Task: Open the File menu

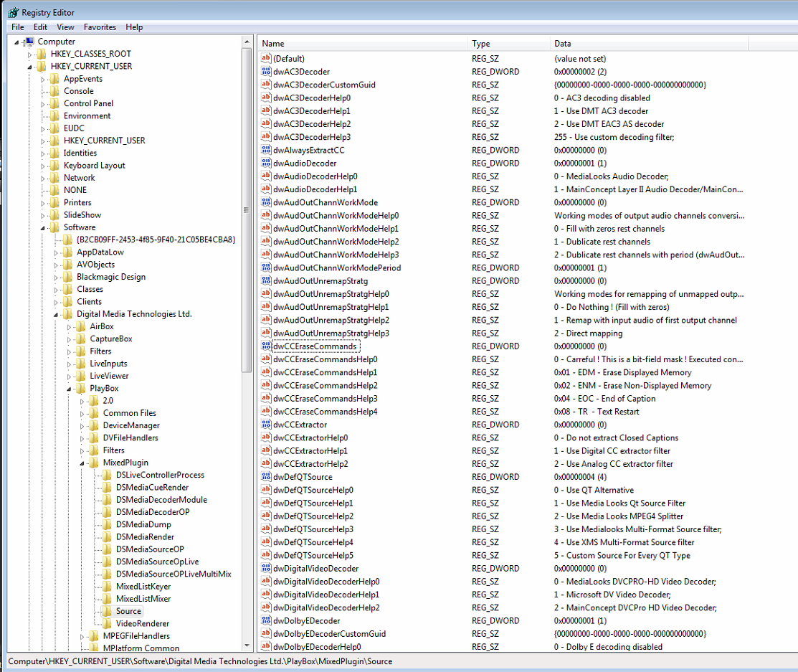Action: click(18, 27)
